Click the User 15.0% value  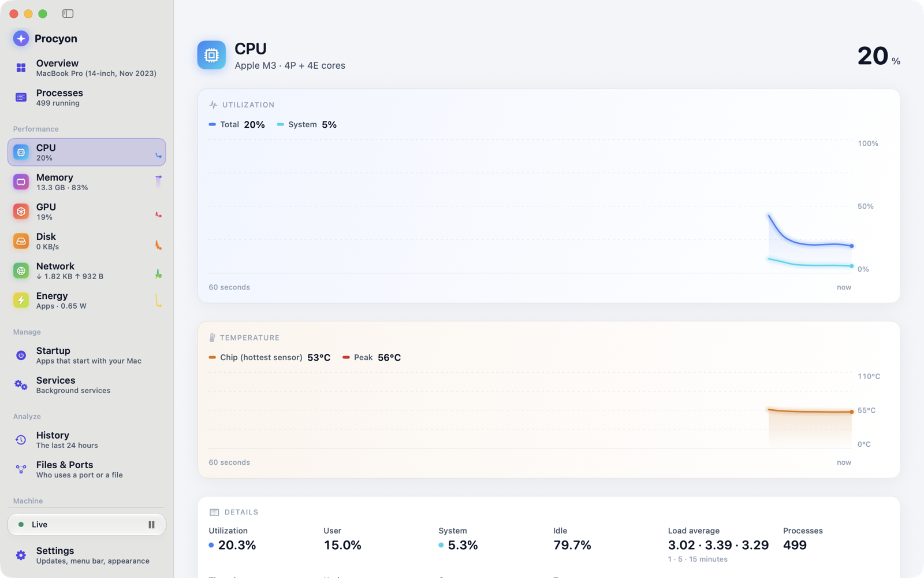tap(342, 545)
